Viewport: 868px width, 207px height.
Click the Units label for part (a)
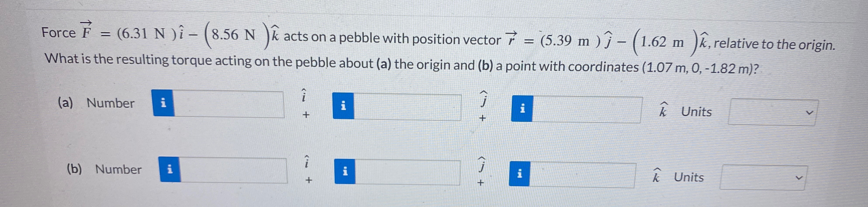[x=696, y=112]
